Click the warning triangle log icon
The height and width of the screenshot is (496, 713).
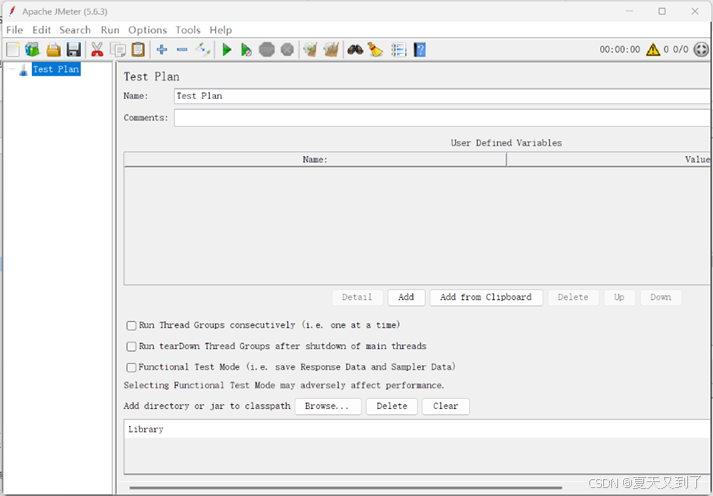click(653, 50)
